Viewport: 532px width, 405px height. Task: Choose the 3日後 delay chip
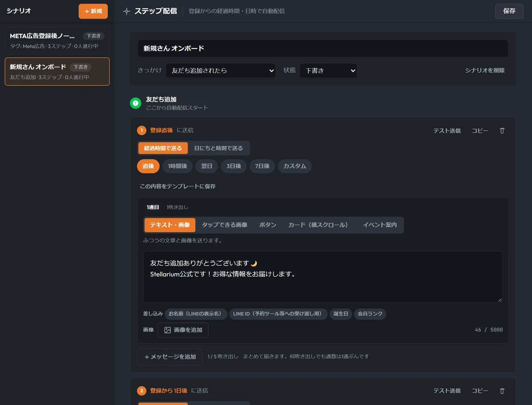coord(234,166)
